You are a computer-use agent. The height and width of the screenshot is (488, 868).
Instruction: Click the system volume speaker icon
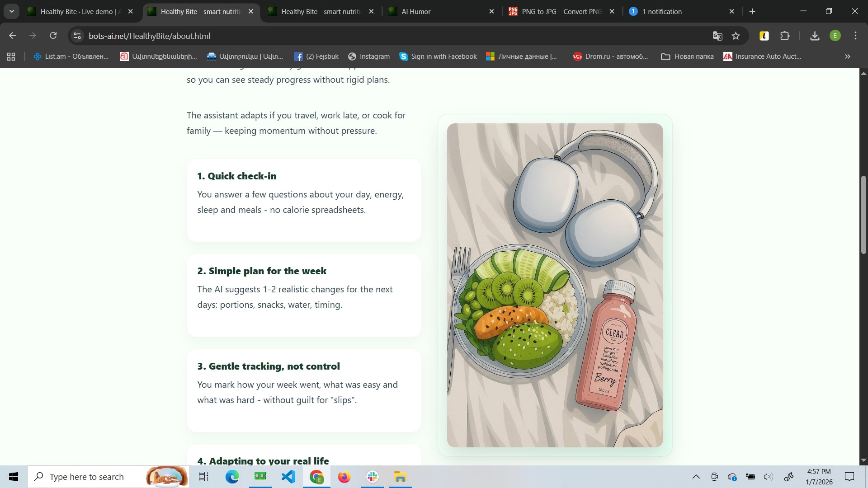click(x=768, y=477)
